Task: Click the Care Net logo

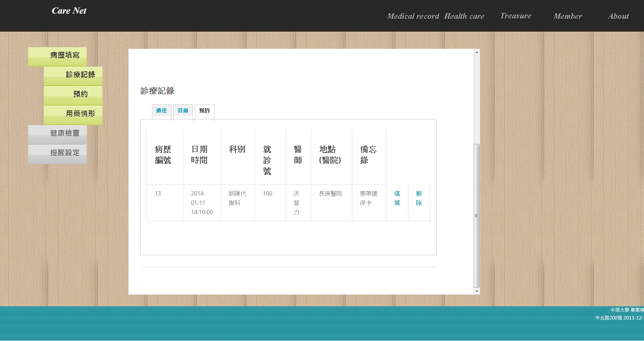Action: tap(69, 11)
